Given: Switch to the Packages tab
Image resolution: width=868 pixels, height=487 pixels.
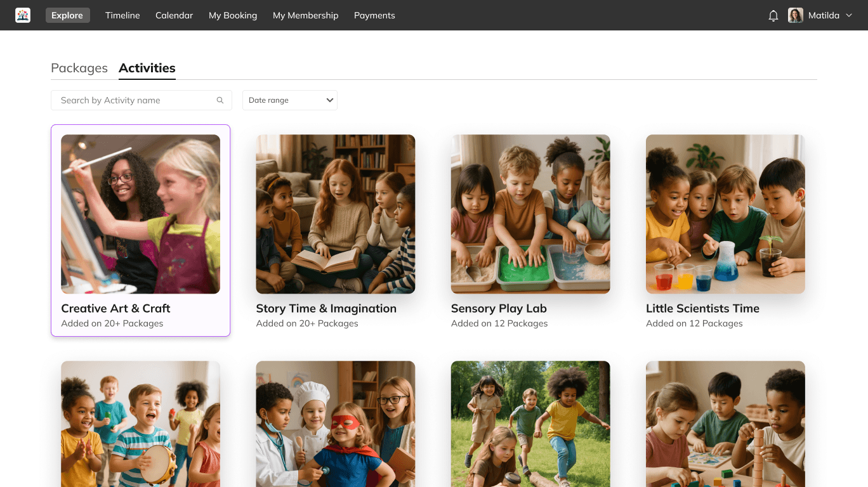Looking at the screenshot, I should tap(79, 68).
